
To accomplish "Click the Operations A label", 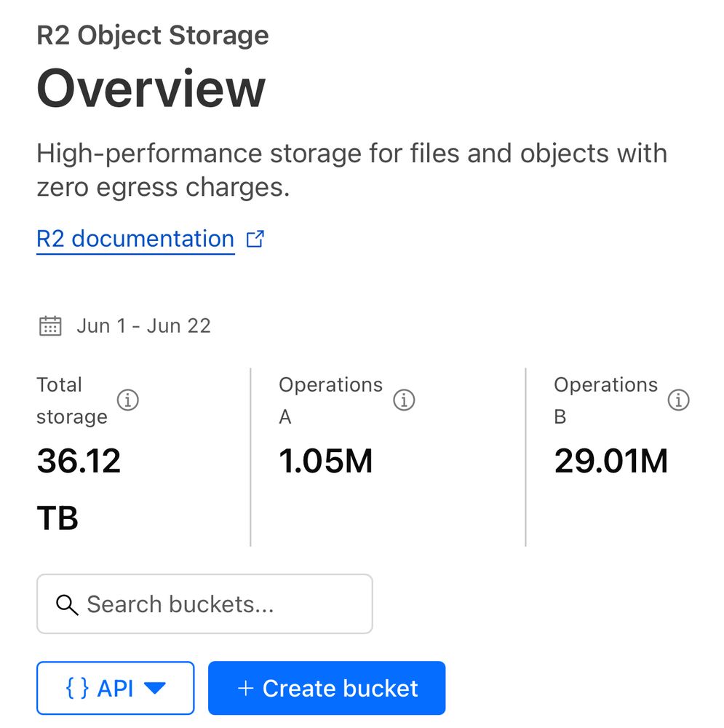I will [330, 400].
